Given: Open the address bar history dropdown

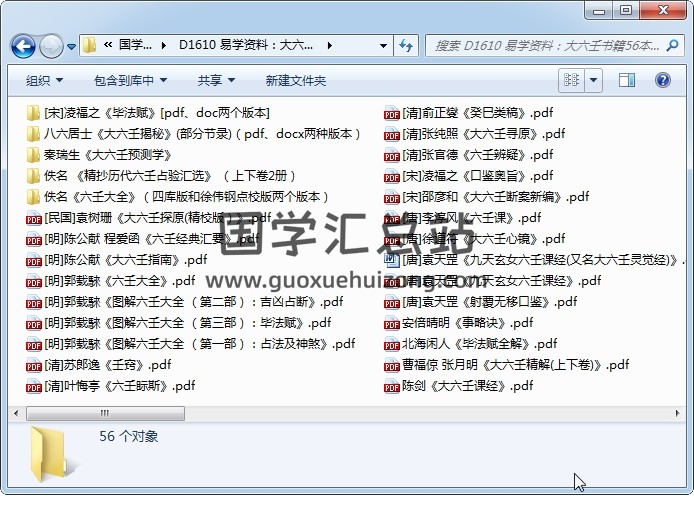Looking at the screenshot, I should coord(384,46).
